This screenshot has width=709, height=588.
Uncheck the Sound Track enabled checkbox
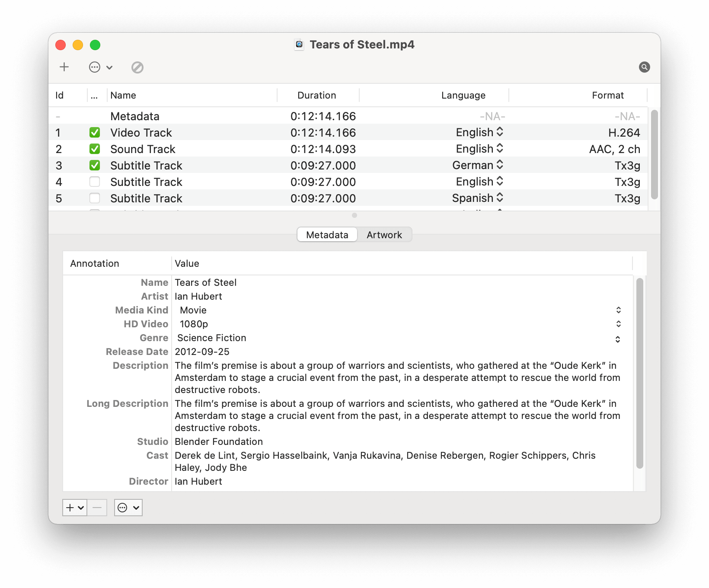tap(95, 149)
